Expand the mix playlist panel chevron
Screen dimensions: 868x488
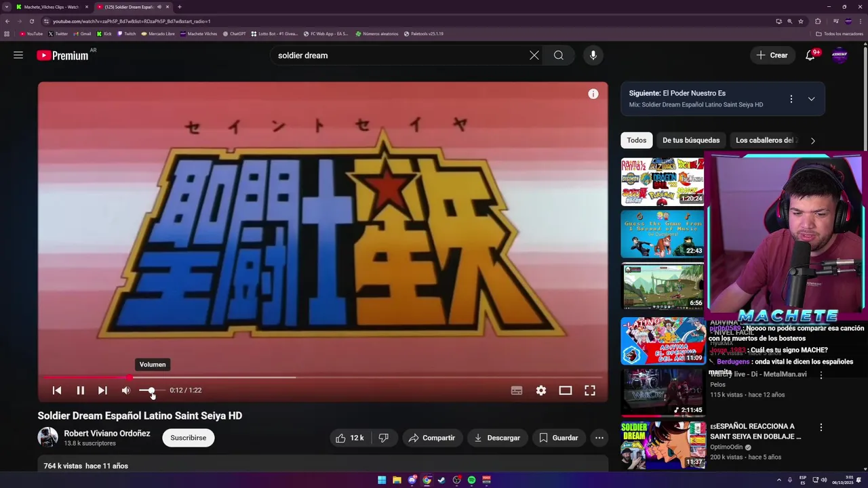coord(811,99)
